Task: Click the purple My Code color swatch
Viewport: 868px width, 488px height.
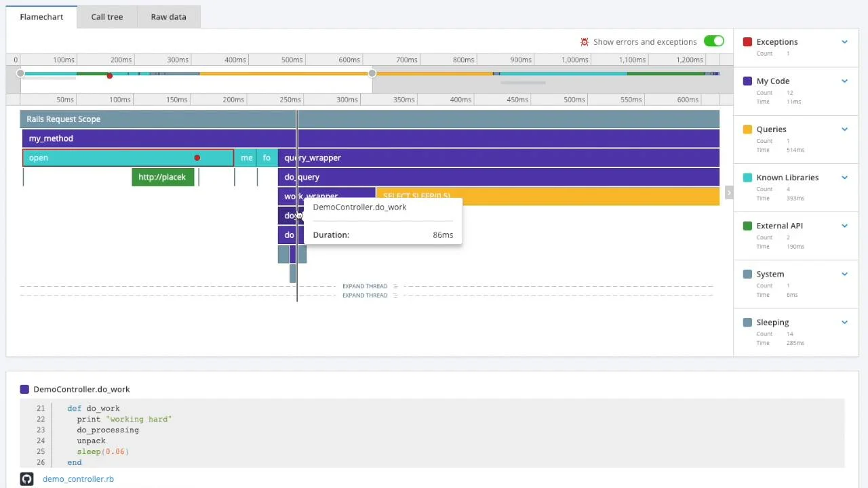Action: pos(747,81)
